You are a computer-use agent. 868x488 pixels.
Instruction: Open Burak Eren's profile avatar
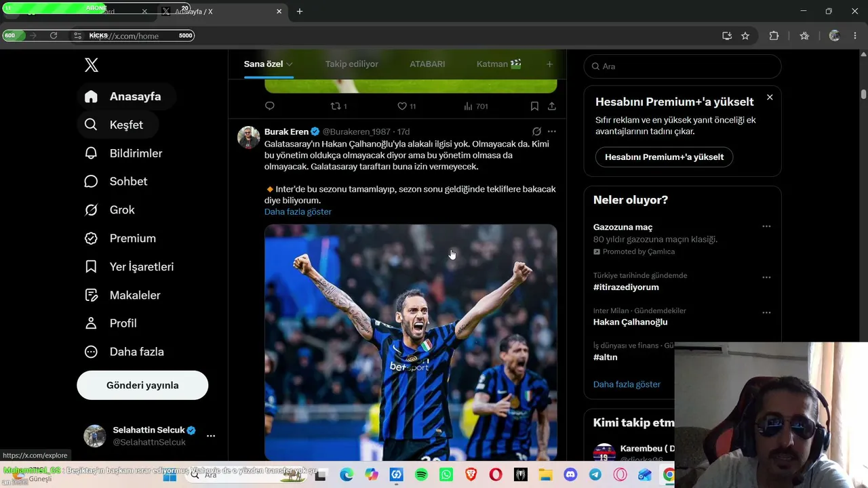(x=249, y=137)
